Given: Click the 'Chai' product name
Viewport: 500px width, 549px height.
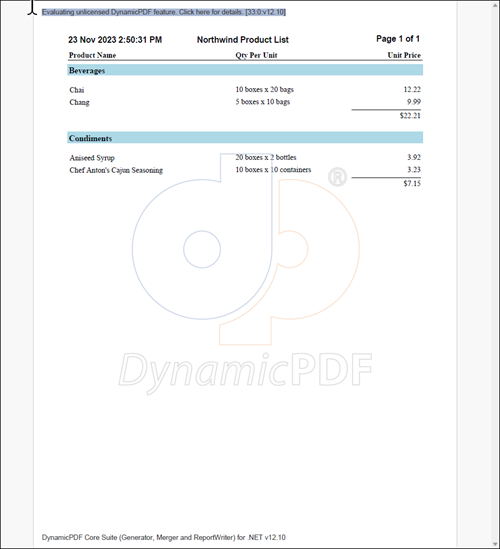Looking at the screenshot, I should click(77, 90).
